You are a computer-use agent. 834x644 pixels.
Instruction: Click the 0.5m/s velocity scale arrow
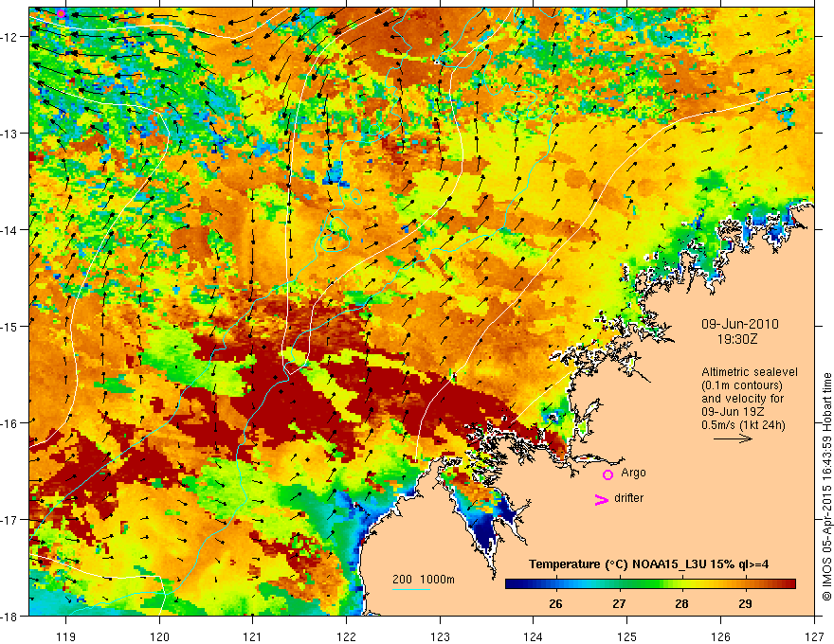click(733, 438)
